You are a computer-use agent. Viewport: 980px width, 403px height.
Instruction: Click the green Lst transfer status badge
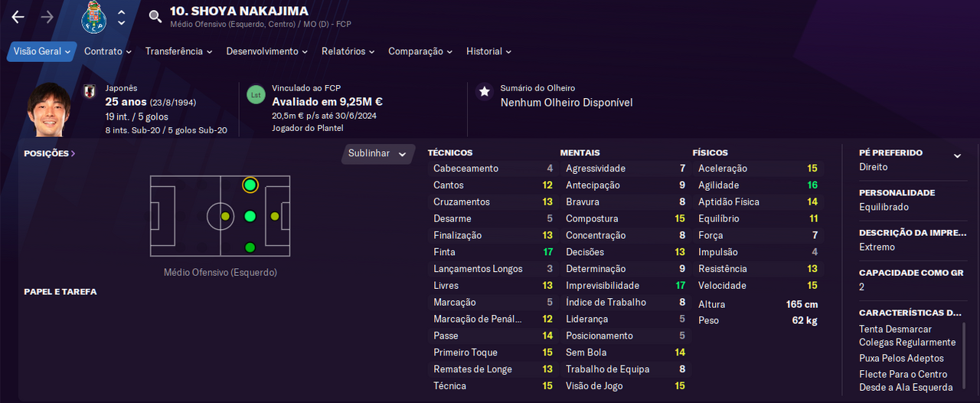click(256, 95)
